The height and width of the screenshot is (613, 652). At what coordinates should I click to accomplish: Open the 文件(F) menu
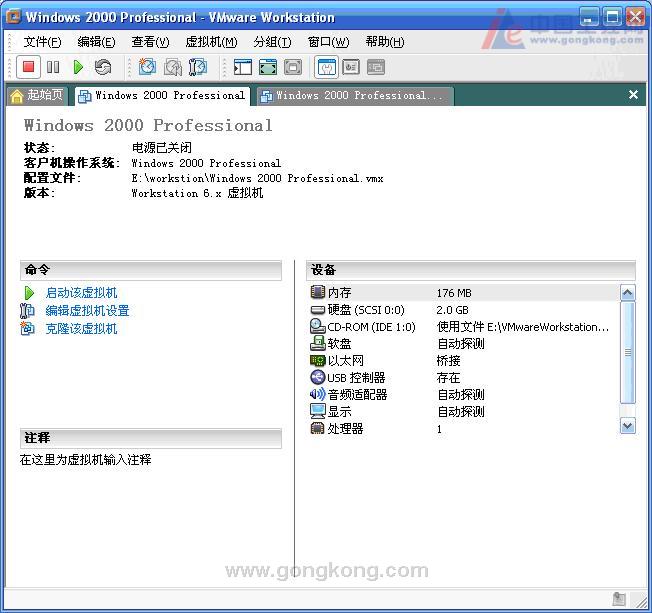[x=42, y=42]
